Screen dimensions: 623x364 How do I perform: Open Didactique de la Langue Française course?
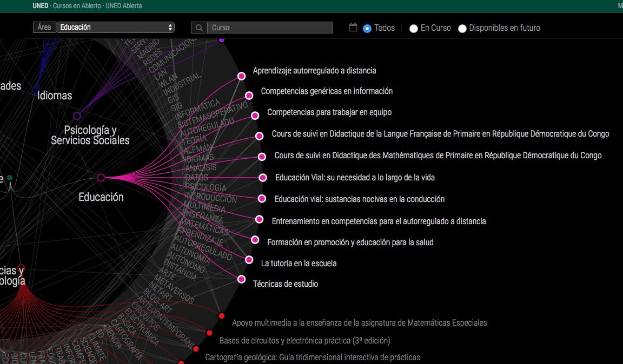click(x=440, y=134)
